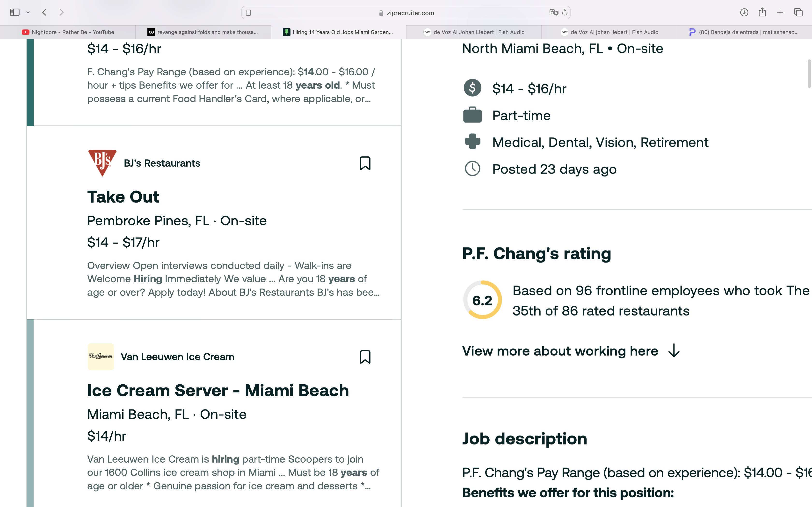Reload the ziprecruiter page
The image size is (812, 507).
point(564,13)
